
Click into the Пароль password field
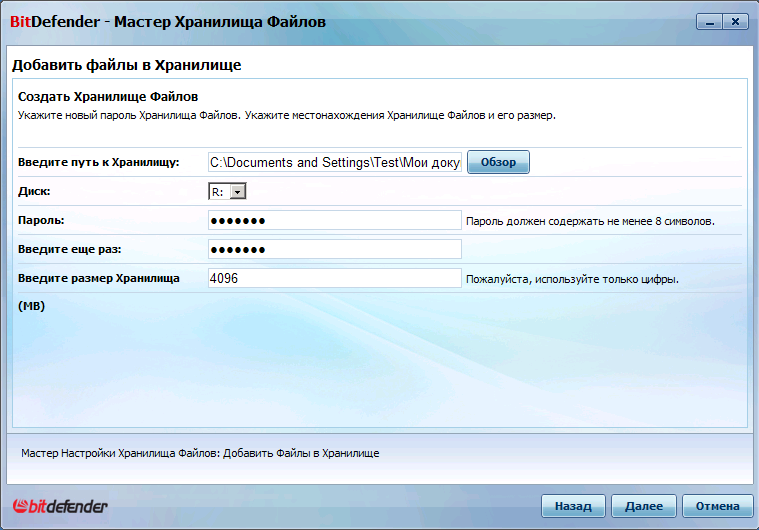pyautogui.click(x=334, y=220)
